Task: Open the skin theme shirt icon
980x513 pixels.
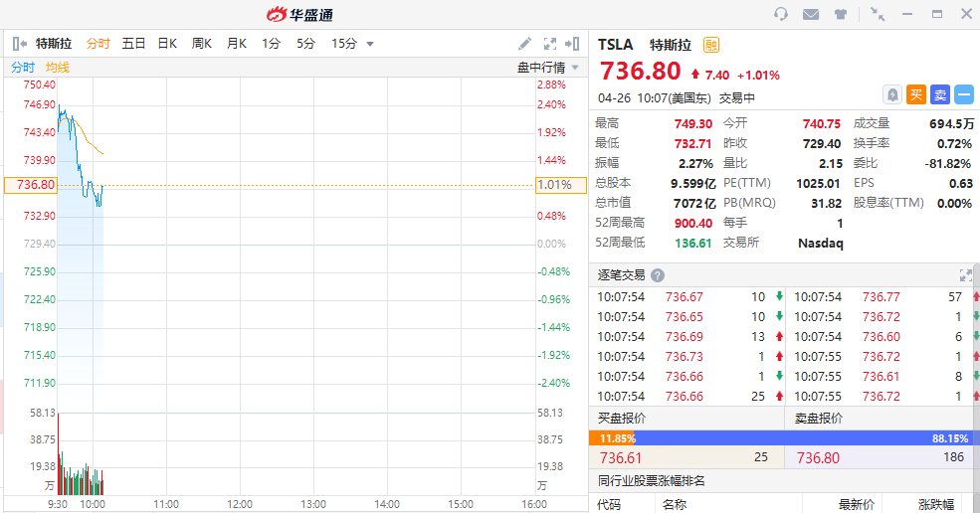Action: coord(841,14)
